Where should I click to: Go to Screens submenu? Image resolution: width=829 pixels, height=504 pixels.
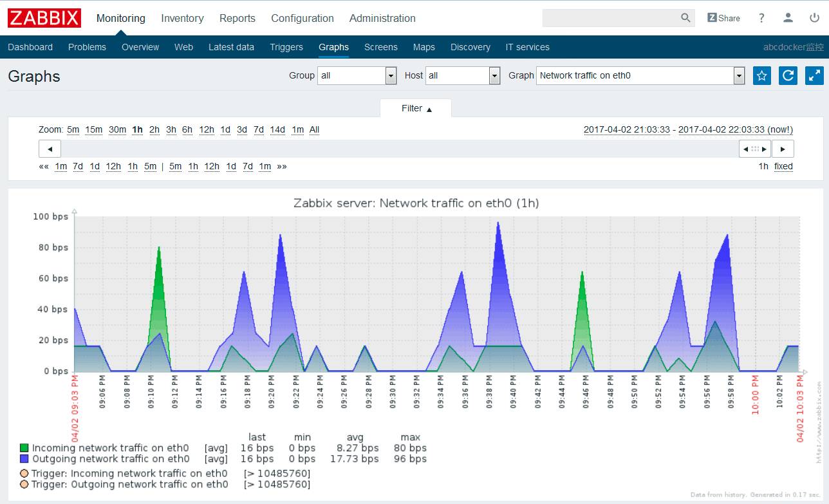click(x=381, y=47)
